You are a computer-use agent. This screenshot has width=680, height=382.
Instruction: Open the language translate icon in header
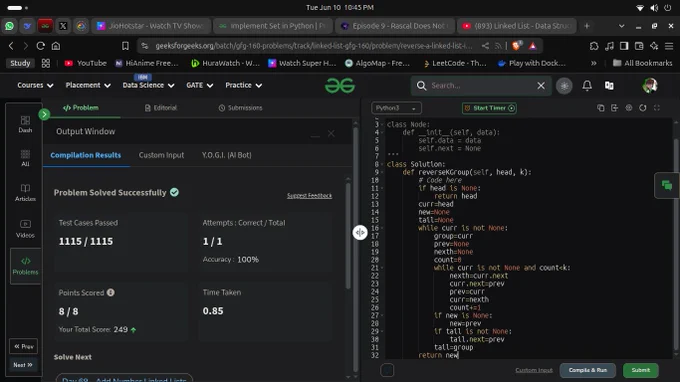(609, 85)
